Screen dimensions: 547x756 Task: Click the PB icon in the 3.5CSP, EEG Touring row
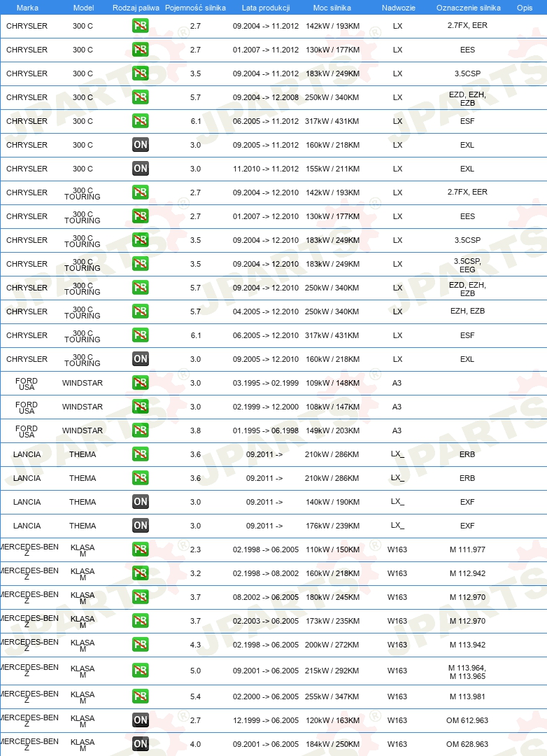click(x=140, y=264)
